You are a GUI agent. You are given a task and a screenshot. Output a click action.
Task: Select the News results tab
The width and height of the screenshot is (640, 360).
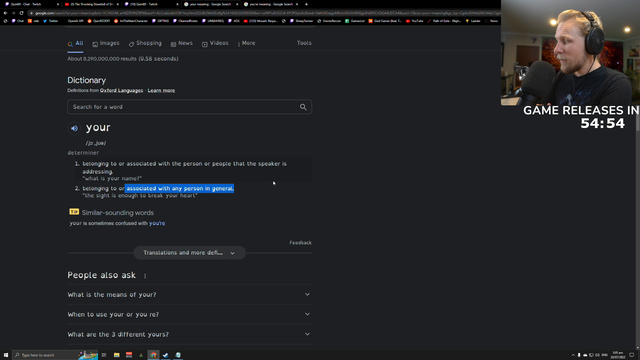pyautogui.click(x=182, y=43)
